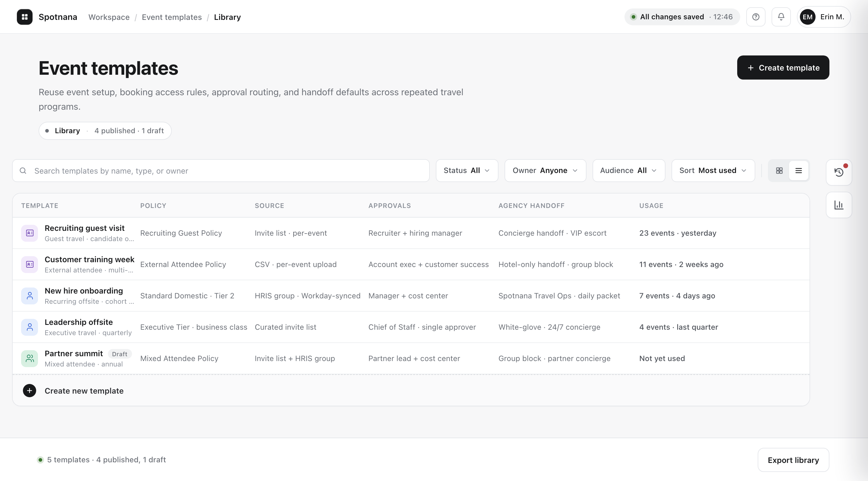Click the Spotnana brand name
868x481 pixels.
[58, 17]
